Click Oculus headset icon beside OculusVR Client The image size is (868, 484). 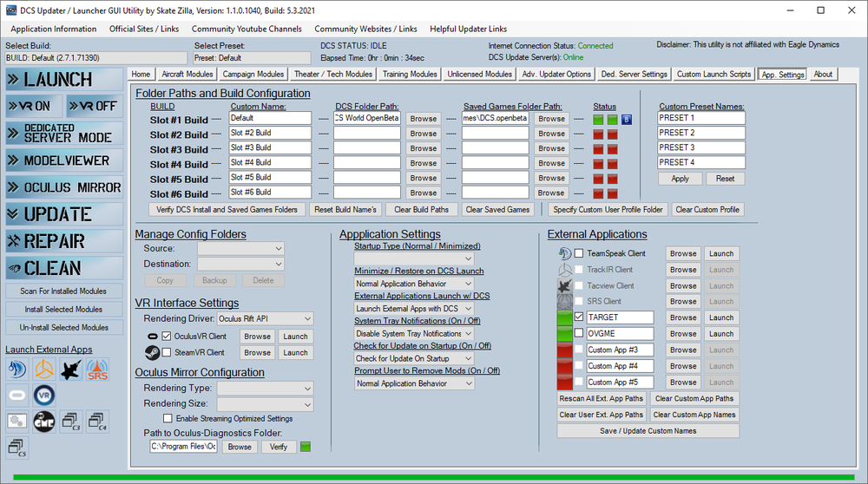pos(152,337)
